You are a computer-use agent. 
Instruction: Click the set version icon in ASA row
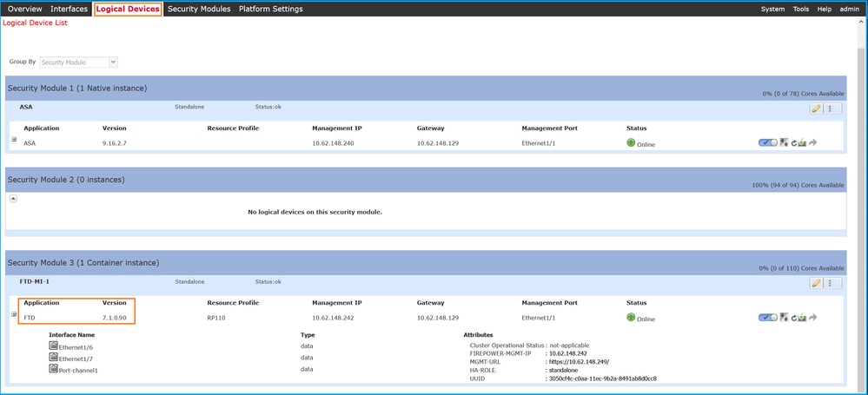(x=785, y=142)
